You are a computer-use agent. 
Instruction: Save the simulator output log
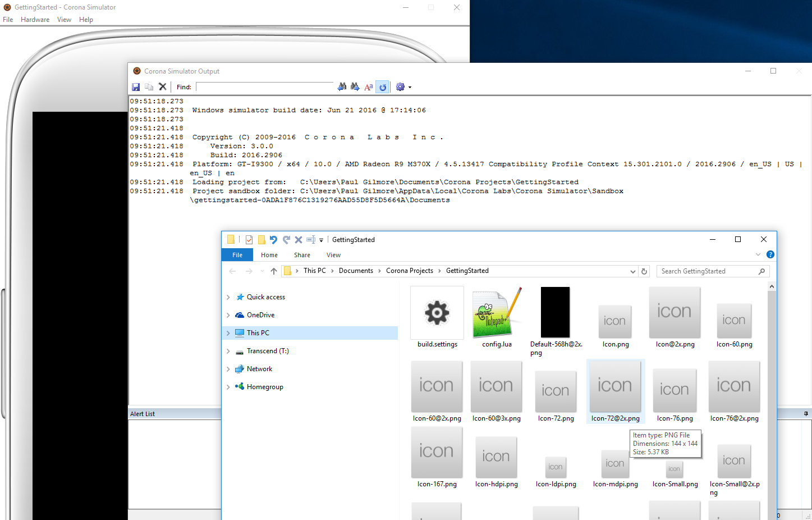tap(135, 86)
